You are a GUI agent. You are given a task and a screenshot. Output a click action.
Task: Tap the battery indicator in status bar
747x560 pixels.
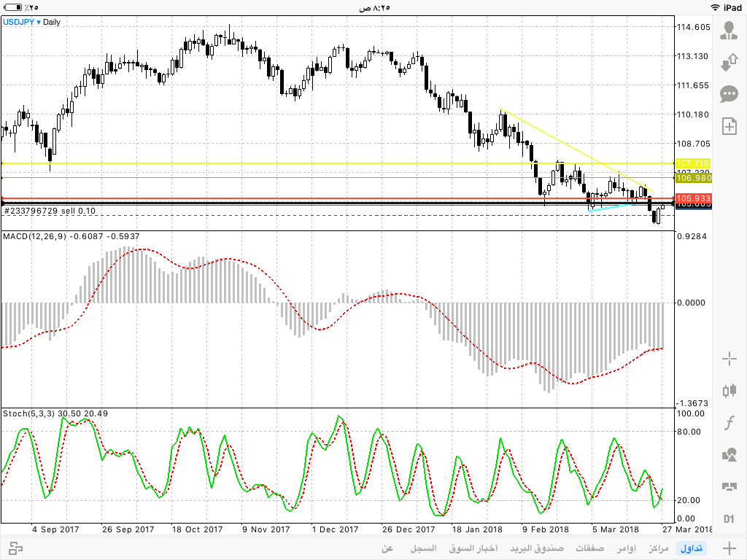click(12, 7)
